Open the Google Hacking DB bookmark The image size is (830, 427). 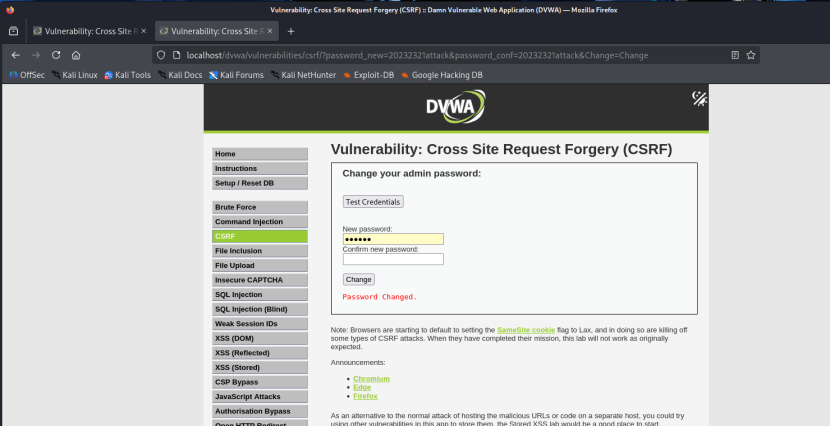tap(442, 75)
